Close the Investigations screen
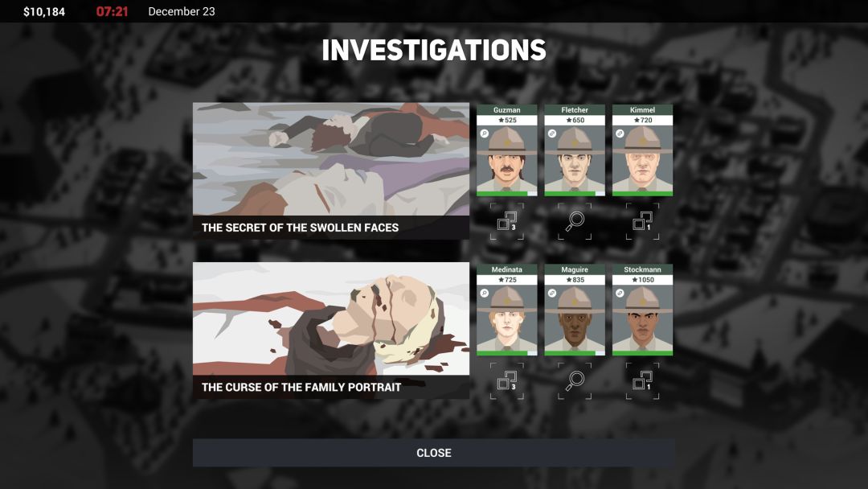The image size is (868, 489). pos(433,453)
